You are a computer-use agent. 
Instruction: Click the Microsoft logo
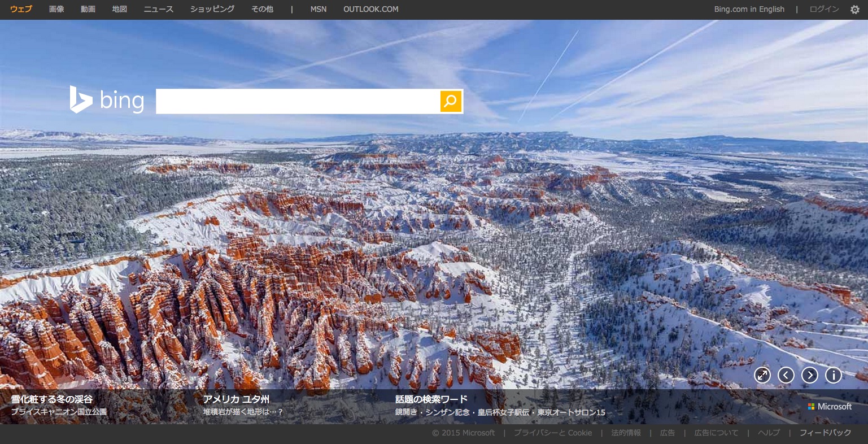click(x=830, y=407)
